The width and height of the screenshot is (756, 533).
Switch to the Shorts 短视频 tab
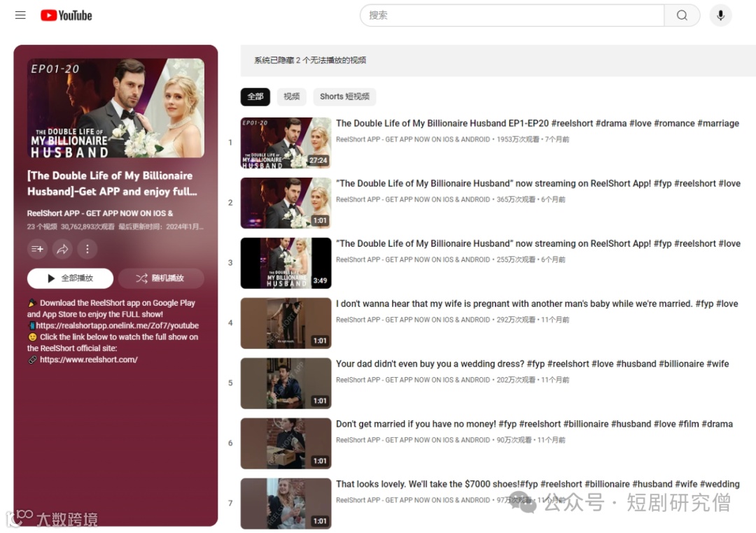point(344,97)
